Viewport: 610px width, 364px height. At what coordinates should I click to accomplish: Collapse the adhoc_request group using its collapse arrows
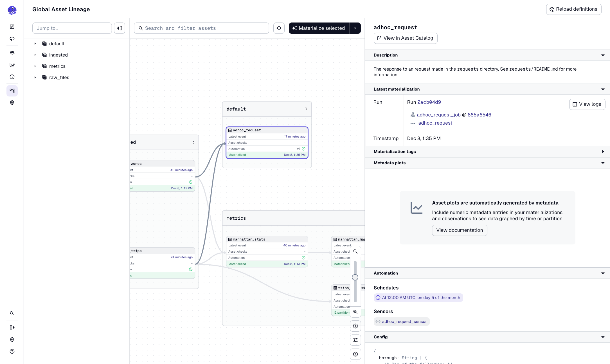[306, 109]
